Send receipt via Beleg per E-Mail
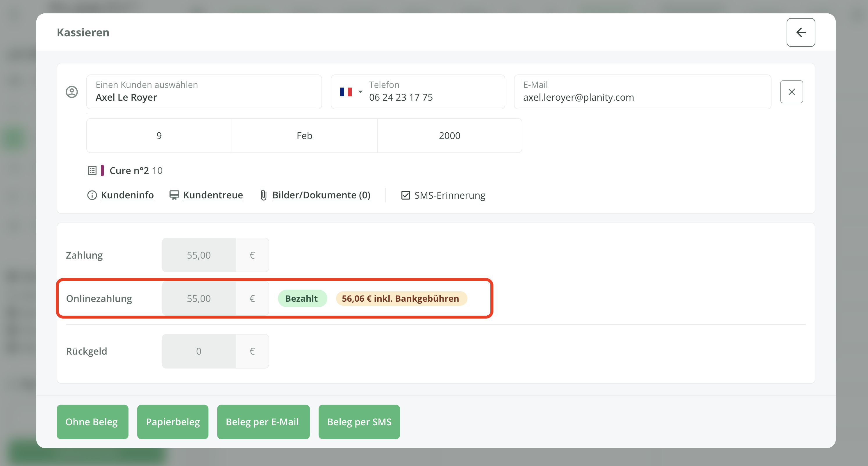868x466 pixels. pos(263,422)
